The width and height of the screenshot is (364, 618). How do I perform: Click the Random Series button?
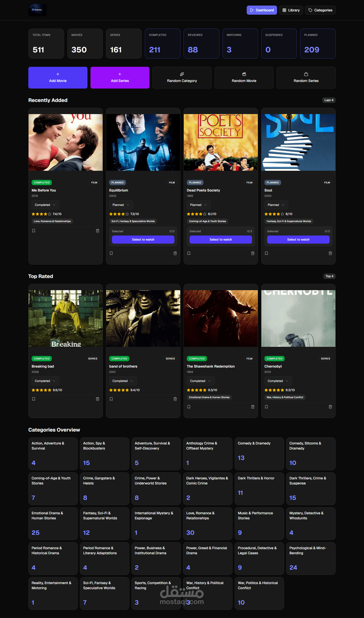(x=306, y=78)
